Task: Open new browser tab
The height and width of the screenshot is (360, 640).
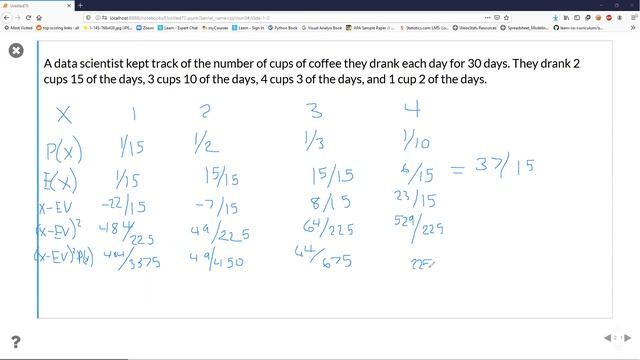Action: tap(80, 5)
